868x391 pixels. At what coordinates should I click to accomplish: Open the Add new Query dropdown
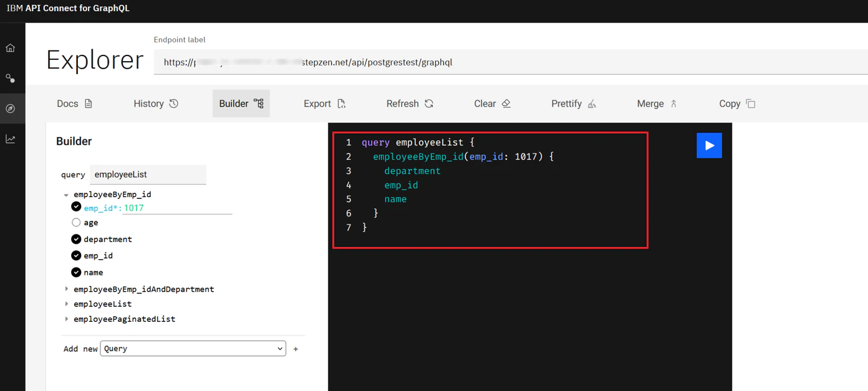193,349
